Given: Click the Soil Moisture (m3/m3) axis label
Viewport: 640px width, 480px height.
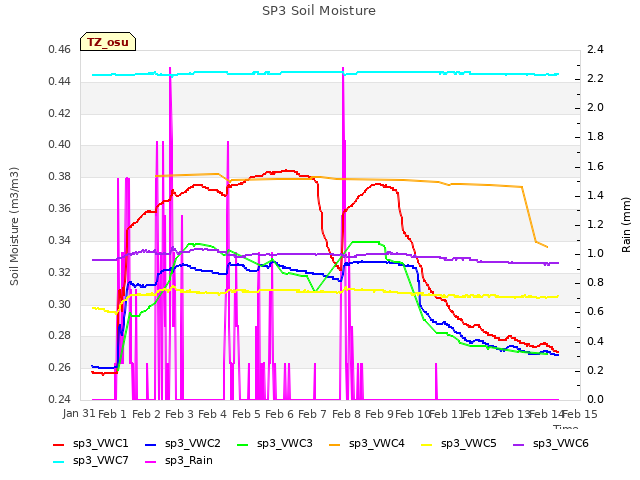Looking at the screenshot, I should coord(14,226).
